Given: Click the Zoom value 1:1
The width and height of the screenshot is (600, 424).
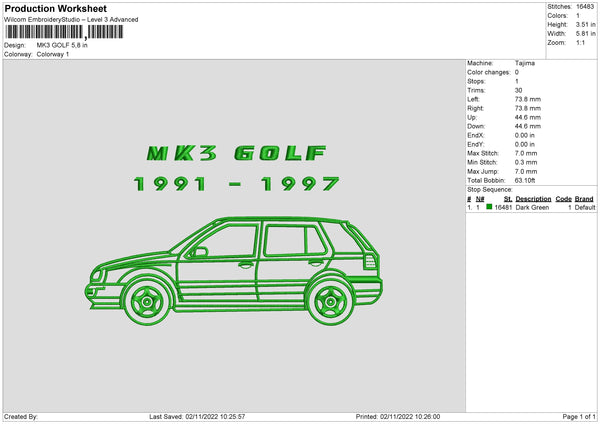Looking at the screenshot, I should coord(580,42).
